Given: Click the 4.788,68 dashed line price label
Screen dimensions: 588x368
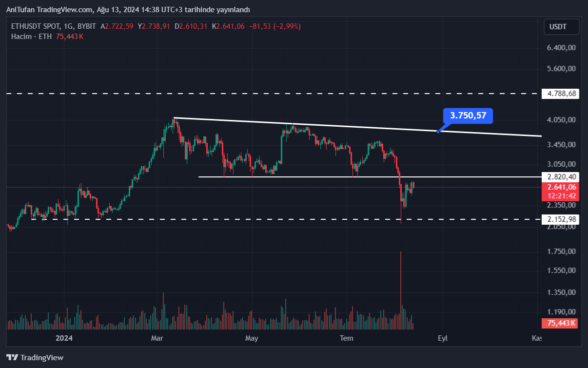Looking at the screenshot, I should [561, 94].
